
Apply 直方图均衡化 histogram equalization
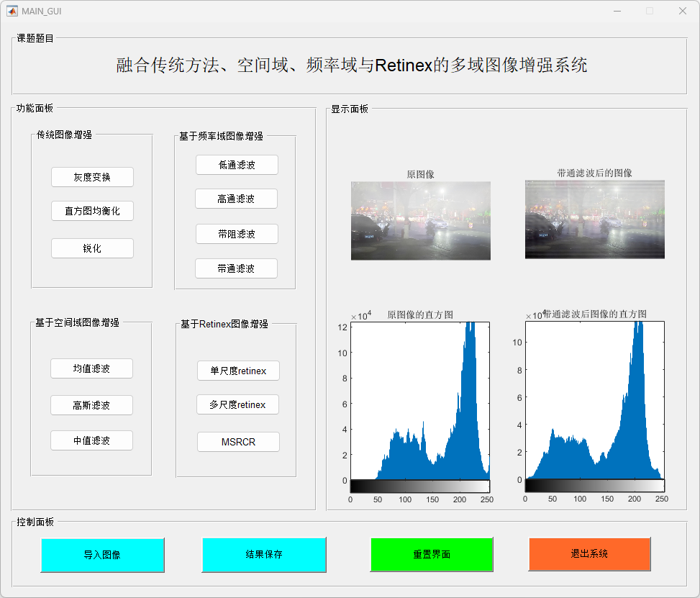(x=92, y=211)
